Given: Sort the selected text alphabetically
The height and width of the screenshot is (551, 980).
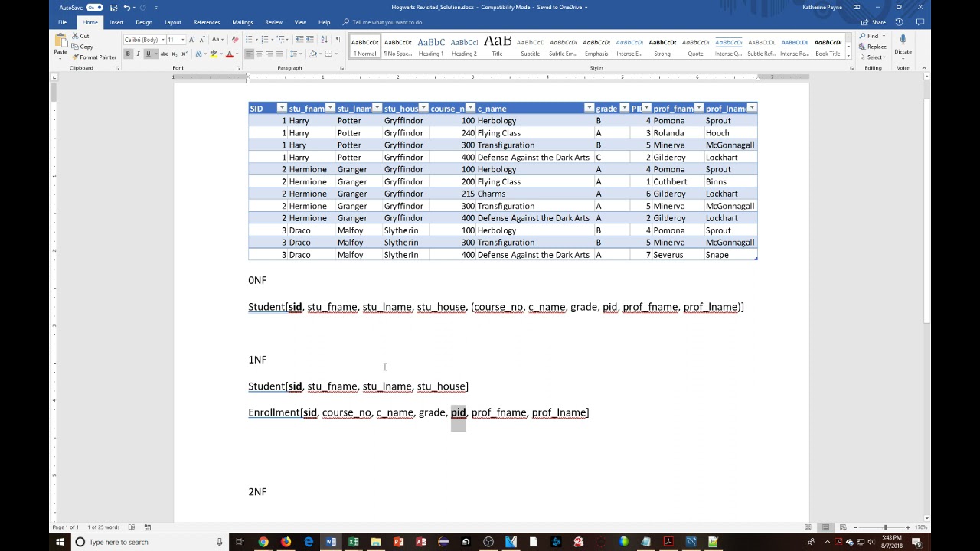Looking at the screenshot, I should tap(324, 40).
